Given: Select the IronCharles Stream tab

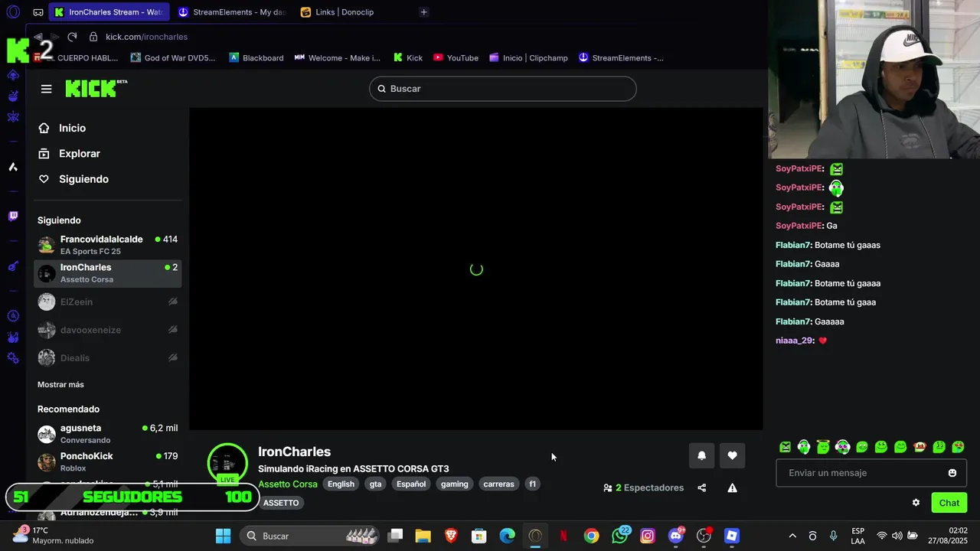Looking at the screenshot, I should [x=107, y=12].
